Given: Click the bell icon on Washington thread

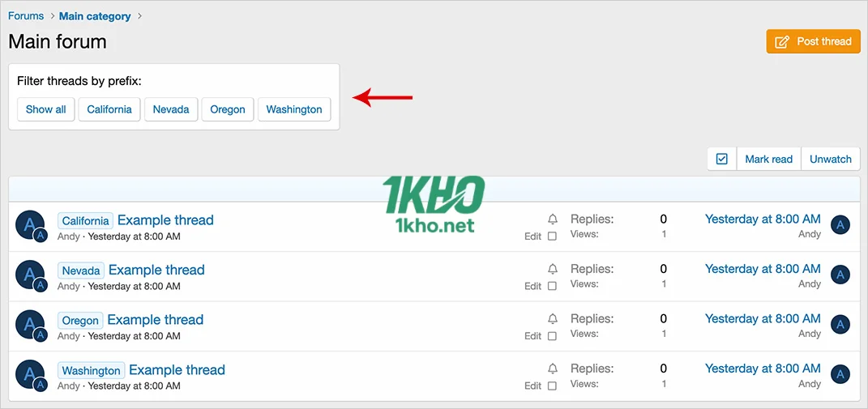Looking at the screenshot, I should [x=553, y=369].
